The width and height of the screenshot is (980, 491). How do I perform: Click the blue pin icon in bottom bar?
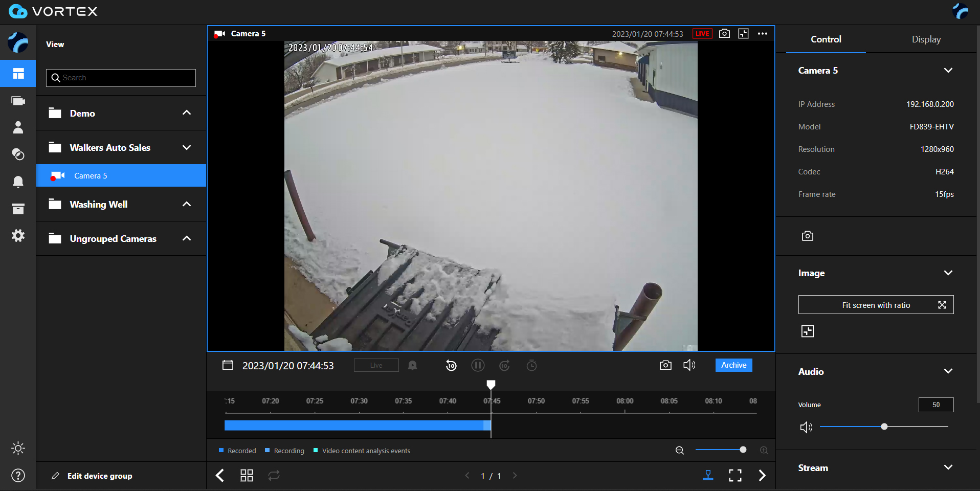tap(708, 476)
